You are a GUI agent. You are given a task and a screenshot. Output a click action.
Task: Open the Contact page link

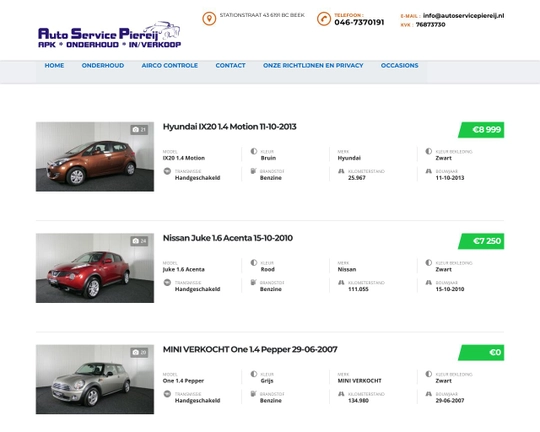click(230, 65)
